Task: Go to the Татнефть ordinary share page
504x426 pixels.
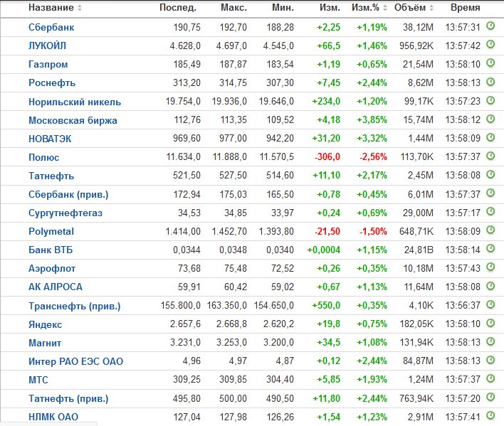Action: (51, 176)
